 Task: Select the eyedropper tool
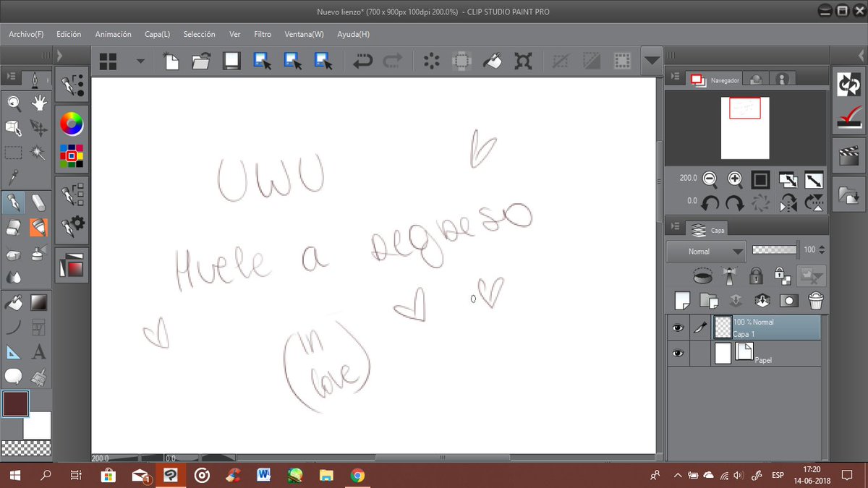14,177
